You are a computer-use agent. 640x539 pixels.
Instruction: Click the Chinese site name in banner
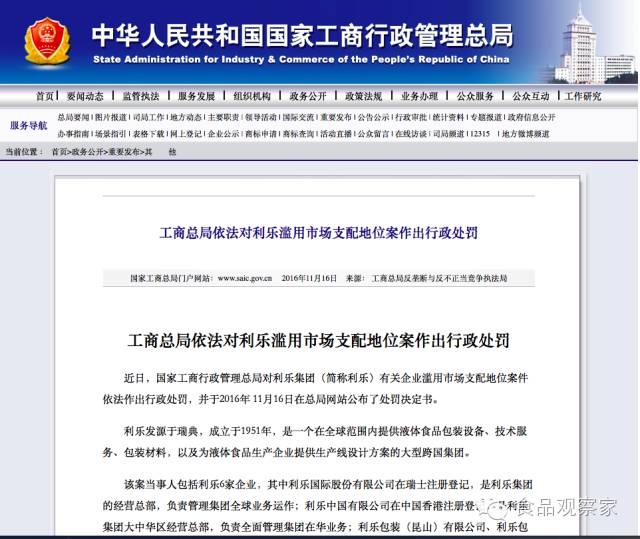tap(302, 35)
